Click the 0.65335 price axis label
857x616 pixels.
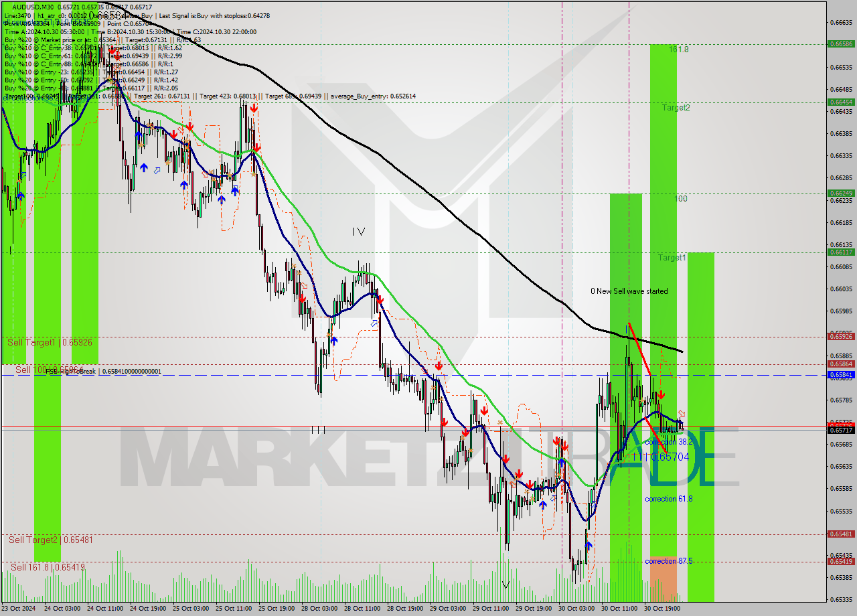(841, 599)
